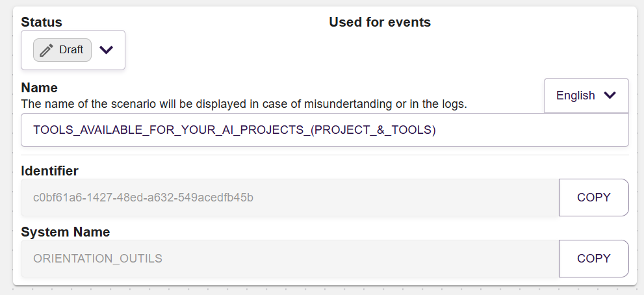This screenshot has width=644, height=295.
Task: Click the ORIENTATION_OUTILS text
Action: pyautogui.click(x=97, y=259)
